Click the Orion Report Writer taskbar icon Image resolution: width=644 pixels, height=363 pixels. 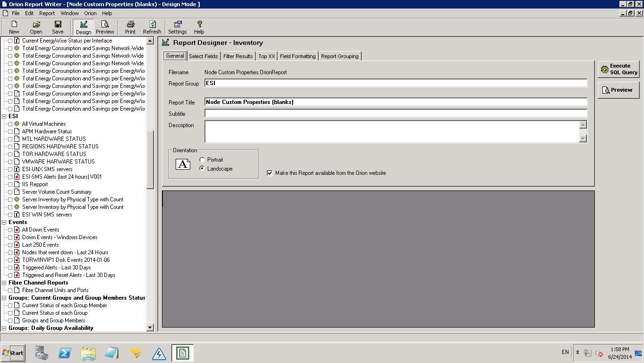coord(182,353)
